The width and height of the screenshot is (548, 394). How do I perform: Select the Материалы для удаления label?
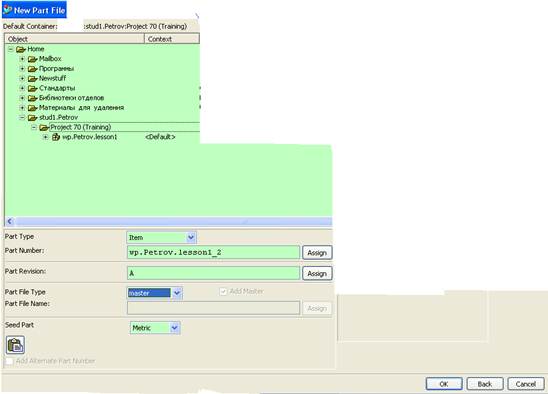[81, 108]
